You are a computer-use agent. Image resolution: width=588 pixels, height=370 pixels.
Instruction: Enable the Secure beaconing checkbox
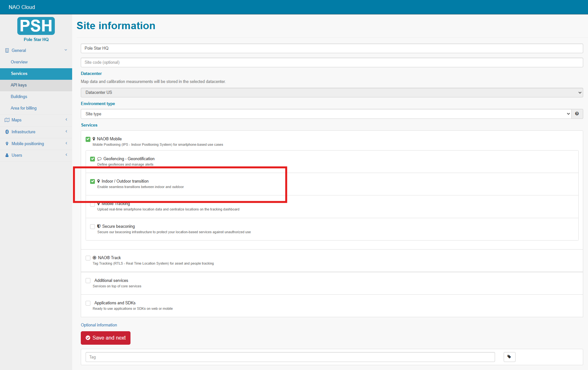click(93, 226)
